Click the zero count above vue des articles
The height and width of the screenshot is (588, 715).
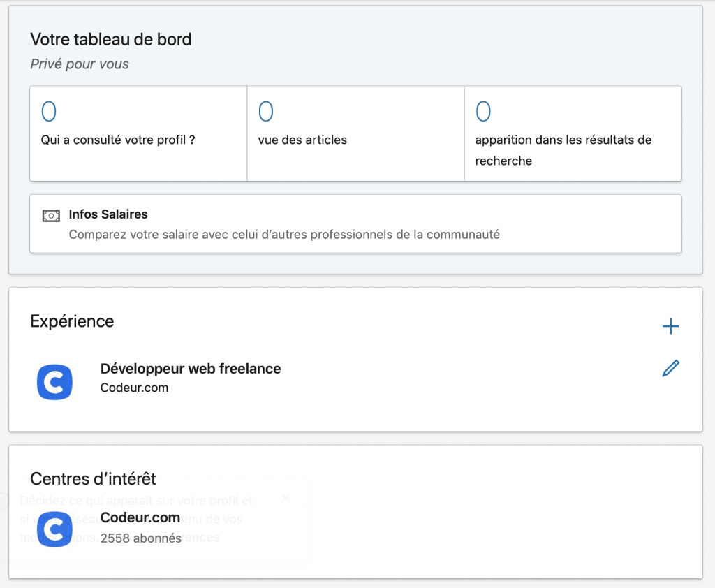point(266,112)
